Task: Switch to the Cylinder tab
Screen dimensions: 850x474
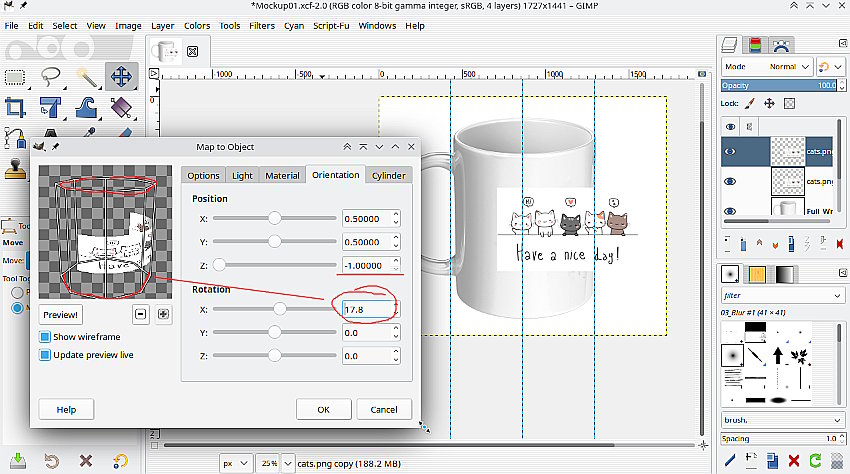Action: click(x=388, y=175)
